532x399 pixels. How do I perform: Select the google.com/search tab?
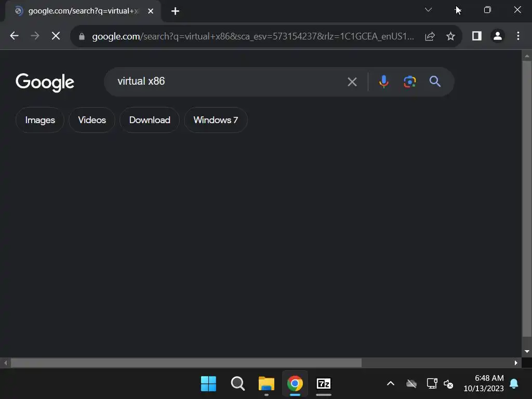[83, 11]
